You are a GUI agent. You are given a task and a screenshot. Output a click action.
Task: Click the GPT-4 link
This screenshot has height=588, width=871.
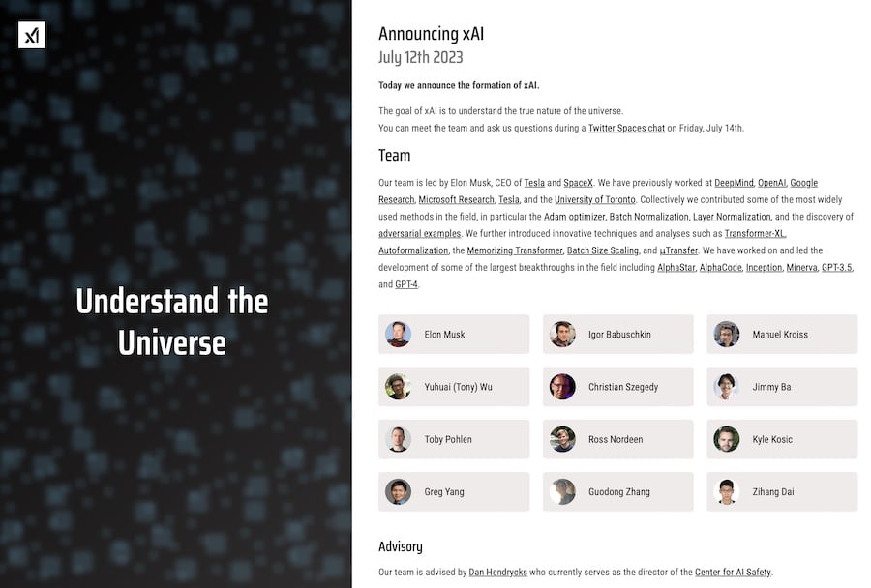click(x=406, y=284)
